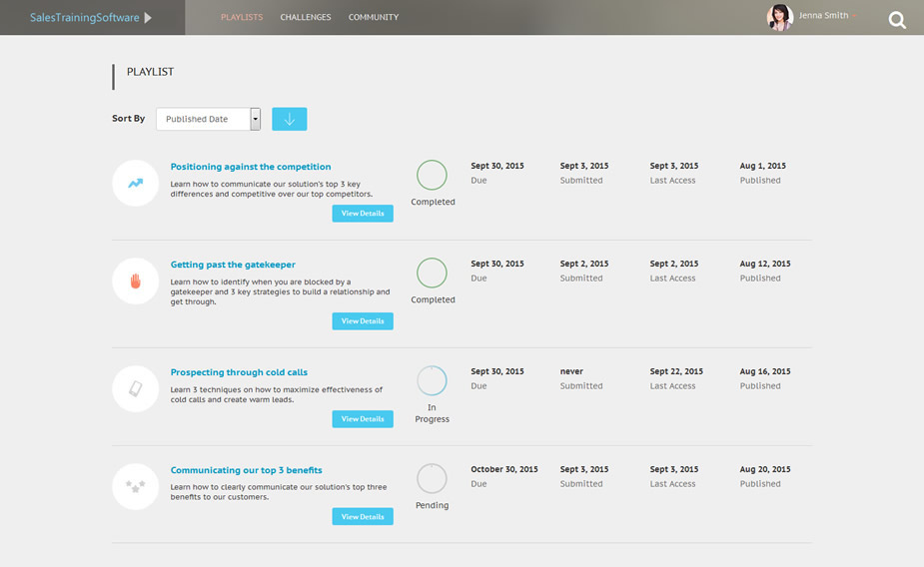Click the Jenna Smith username text
The image size is (924, 567).
tap(823, 15)
